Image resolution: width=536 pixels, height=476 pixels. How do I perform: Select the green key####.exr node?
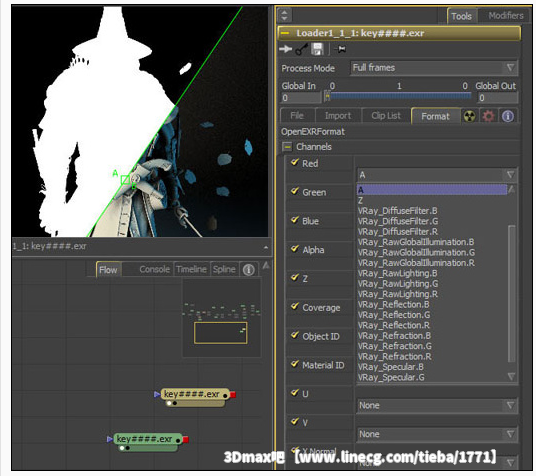coord(147,441)
